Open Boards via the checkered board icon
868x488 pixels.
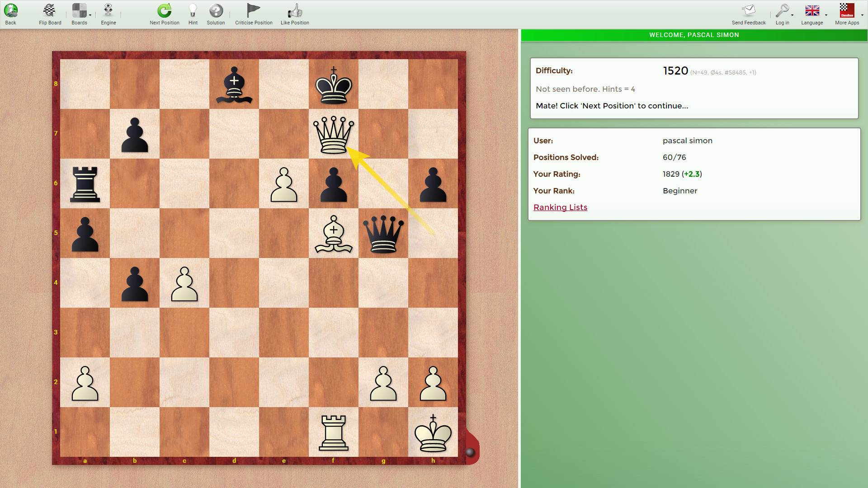[79, 10]
